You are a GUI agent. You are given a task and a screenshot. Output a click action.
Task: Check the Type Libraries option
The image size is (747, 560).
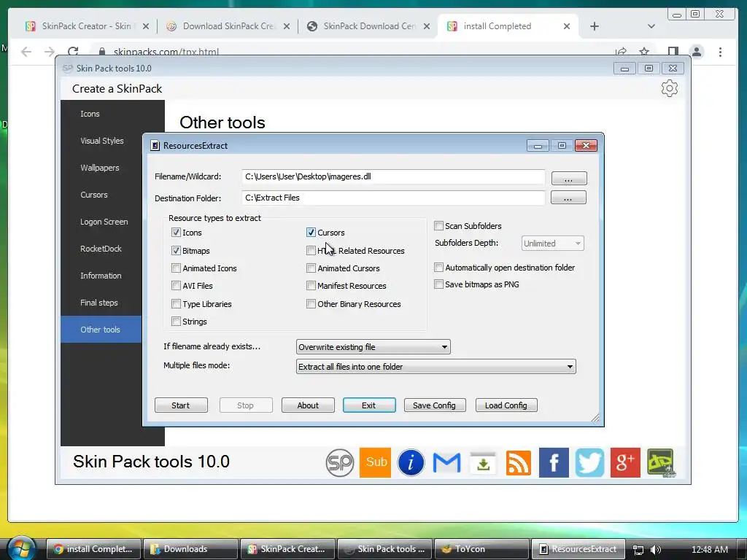(176, 304)
